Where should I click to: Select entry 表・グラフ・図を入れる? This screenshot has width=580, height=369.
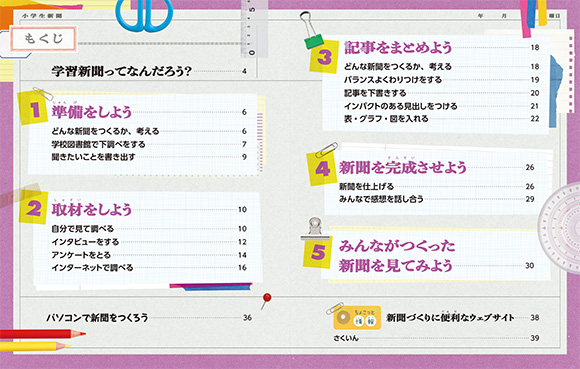[x=386, y=119]
